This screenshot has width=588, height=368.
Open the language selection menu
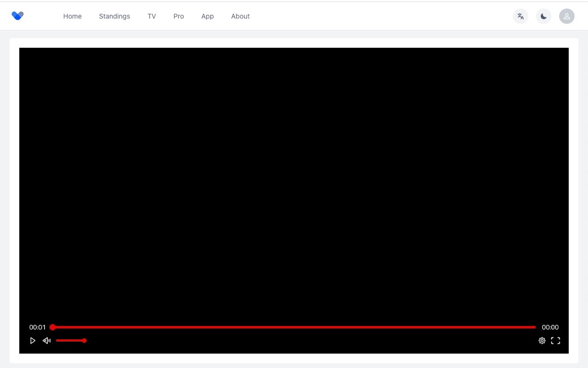tap(520, 16)
